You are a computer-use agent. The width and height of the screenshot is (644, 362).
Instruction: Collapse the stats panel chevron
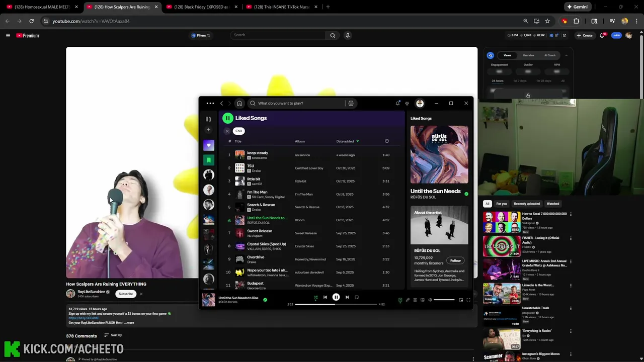pos(567,55)
